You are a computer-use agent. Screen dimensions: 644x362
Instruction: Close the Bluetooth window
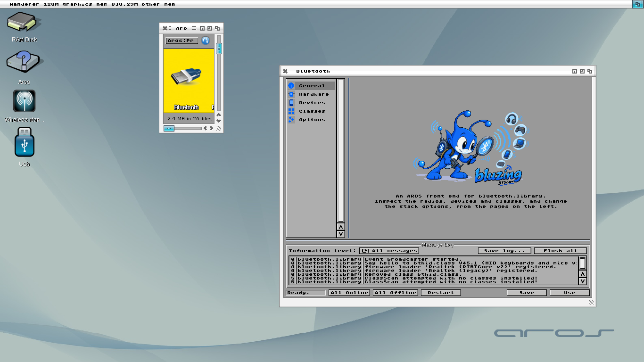pyautogui.click(x=285, y=71)
